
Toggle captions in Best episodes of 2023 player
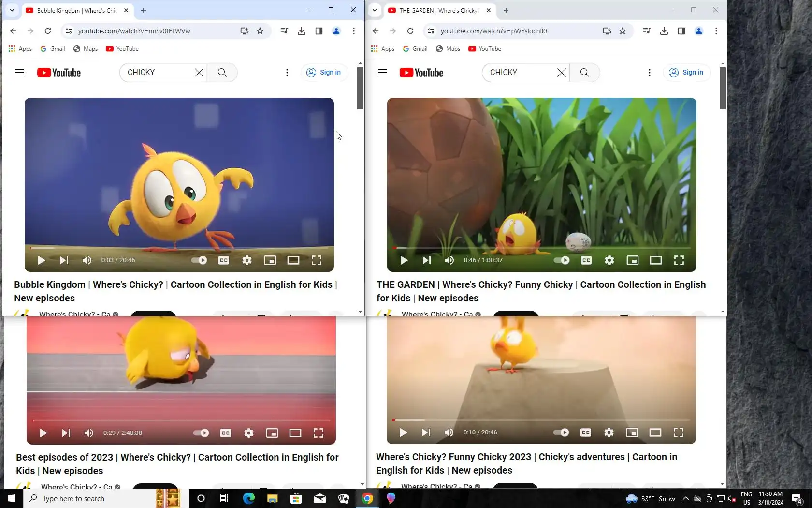(226, 433)
